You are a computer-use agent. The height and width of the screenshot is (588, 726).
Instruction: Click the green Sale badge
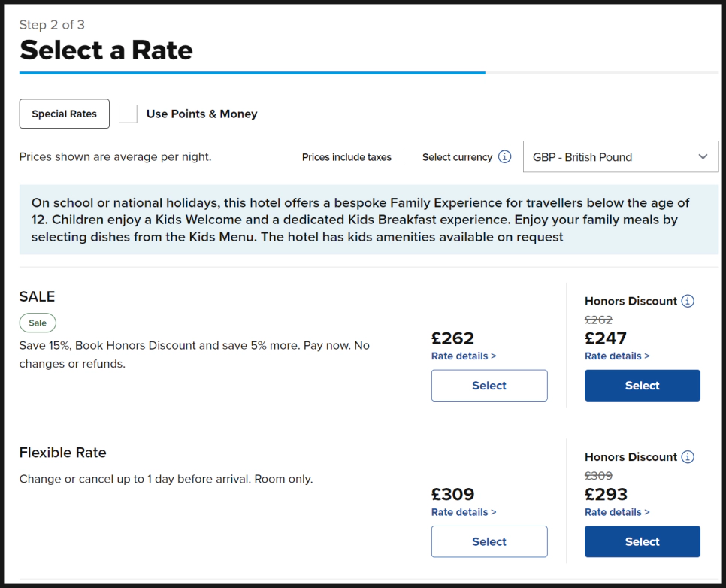click(x=38, y=323)
